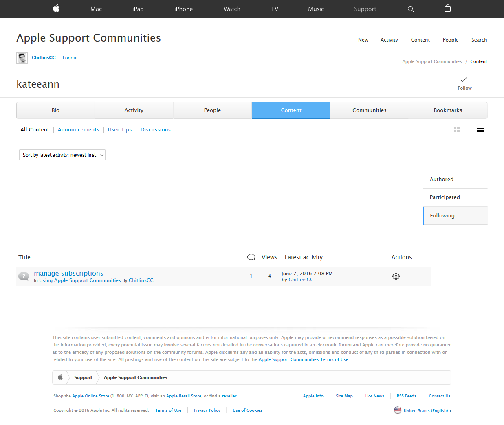Filter by Announcements
The image size is (504, 425).
(79, 130)
